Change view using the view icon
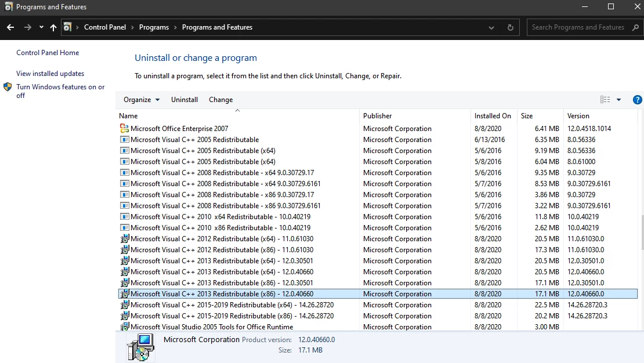Viewport: 644px width, 363px height. point(605,99)
